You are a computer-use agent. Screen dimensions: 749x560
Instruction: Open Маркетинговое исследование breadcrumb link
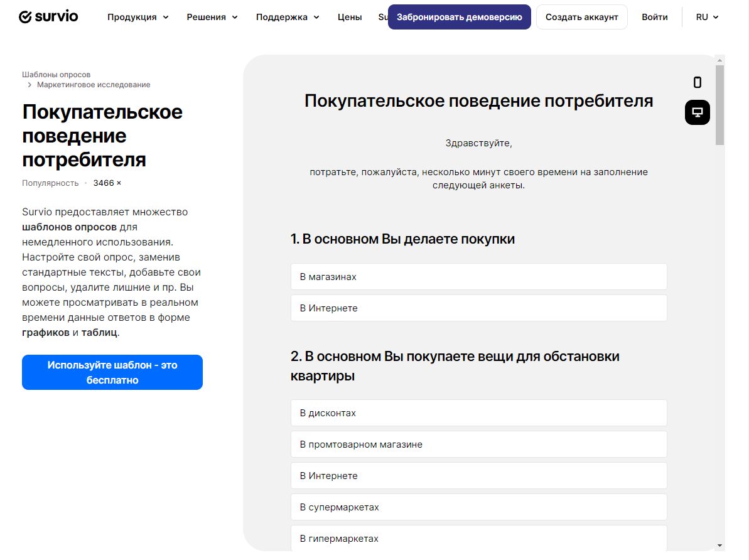point(94,85)
